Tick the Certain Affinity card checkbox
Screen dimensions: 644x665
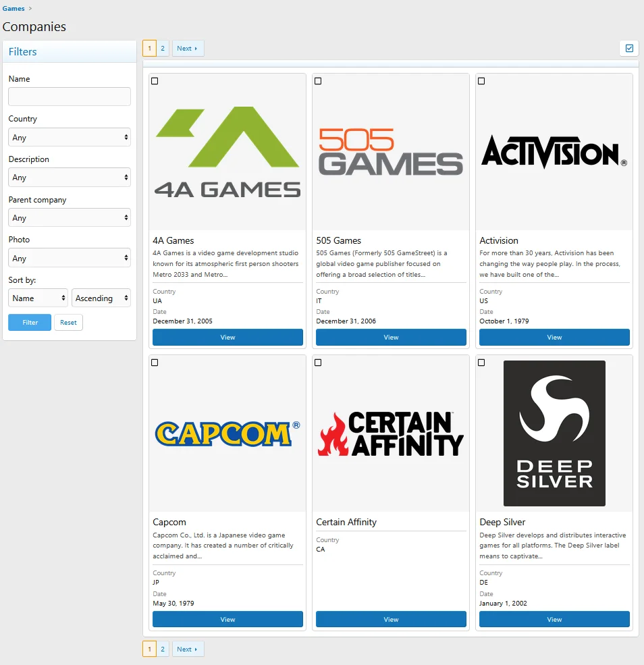pos(318,363)
